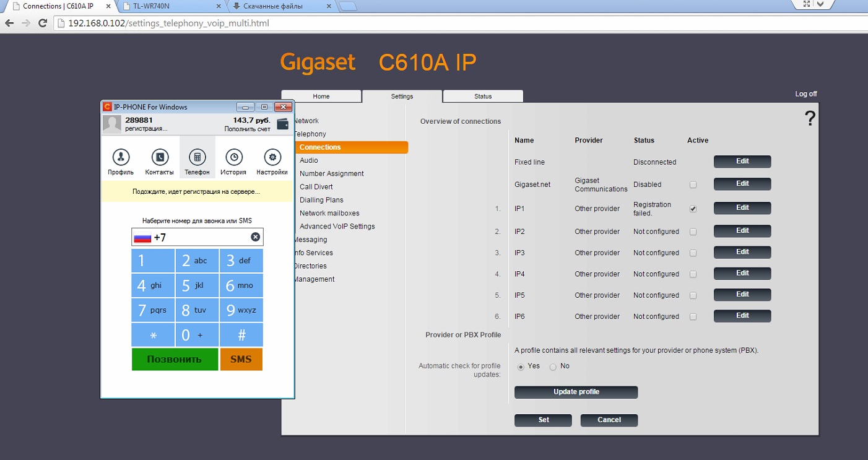The width and height of the screenshot is (868, 460).
Task: Click the Cancel button
Action: [x=609, y=420]
